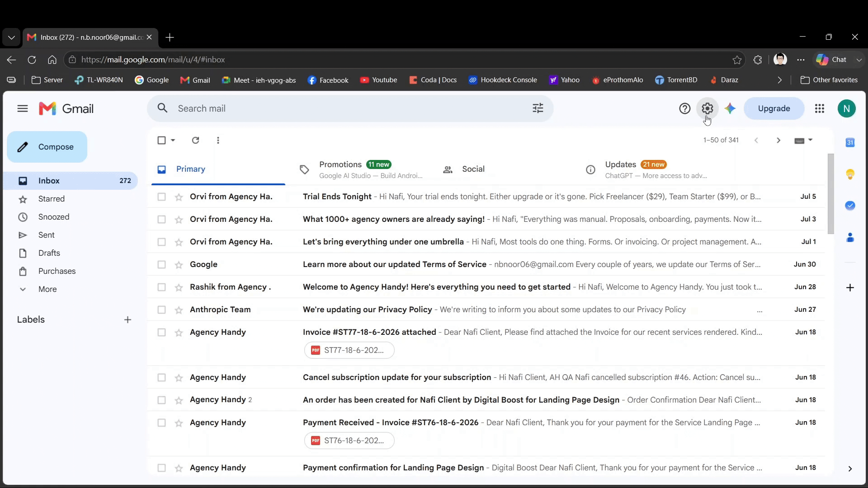Image resolution: width=868 pixels, height=488 pixels.
Task: Open the Server favorites folder
Action: coord(47,80)
